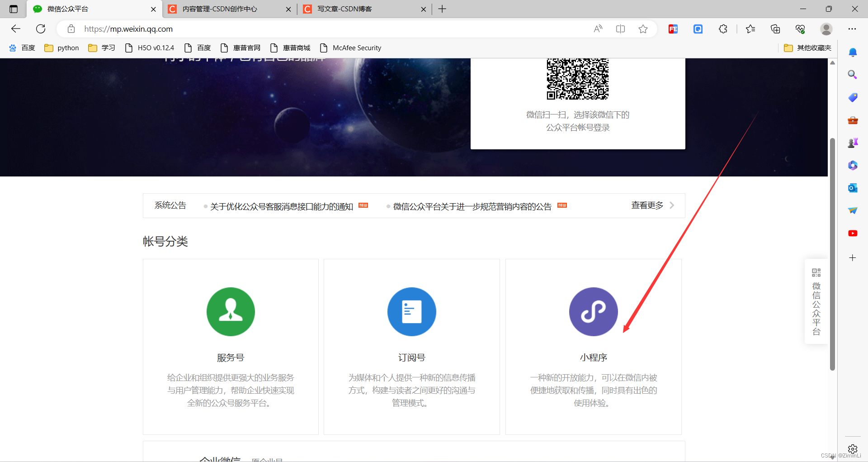Expand the 学习 bookmarks folder
The image size is (868, 462).
102,48
